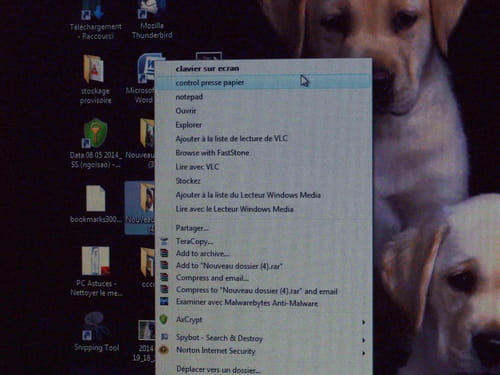Viewport: 500px width, 375px height.
Task: Select Ajouter à la liste du Lecteur Windows Media
Action: coord(263,195)
